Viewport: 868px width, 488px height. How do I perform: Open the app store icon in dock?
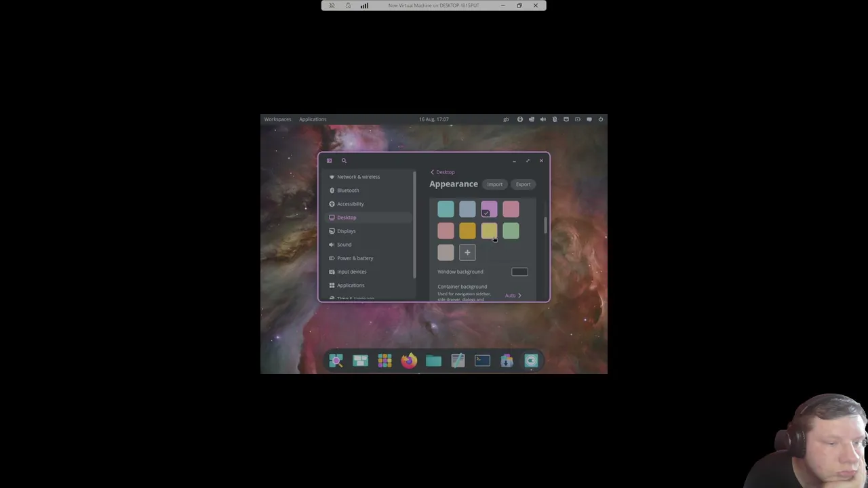507,361
